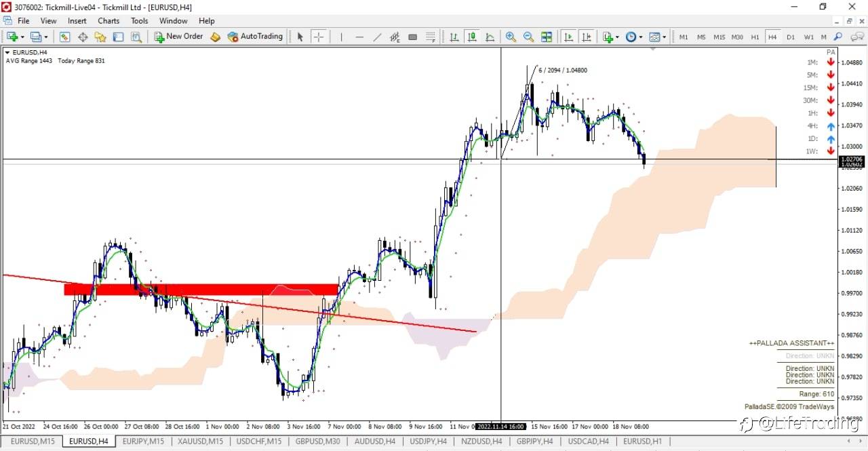This screenshot has width=868, height=451.
Task: Toggle Chart Shift button
Action: pyautogui.click(x=586, y=37)
